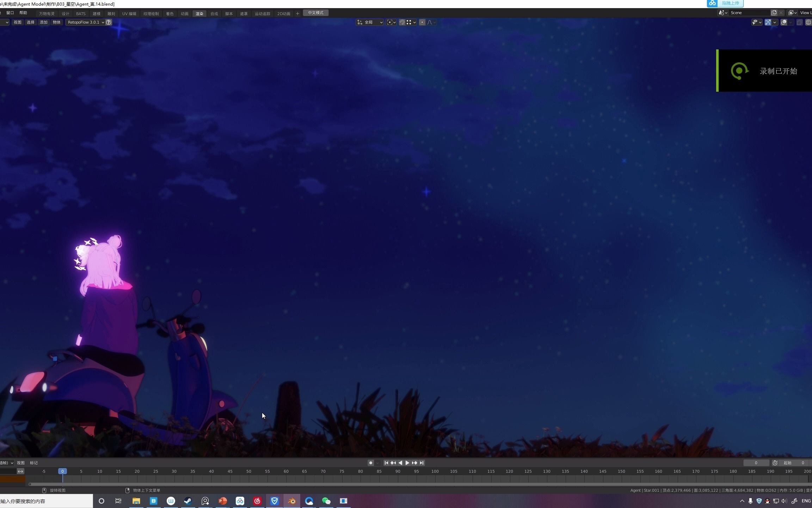
Task: Toggle the auto-keying record button
Action: pyautogui.click(x=370, y=463)
